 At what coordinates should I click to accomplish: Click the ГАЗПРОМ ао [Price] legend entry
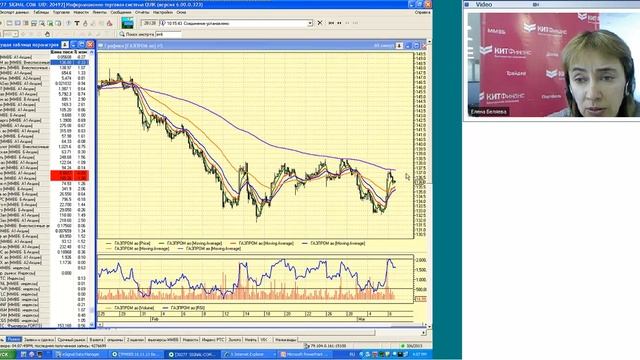(x=128, y=243)
